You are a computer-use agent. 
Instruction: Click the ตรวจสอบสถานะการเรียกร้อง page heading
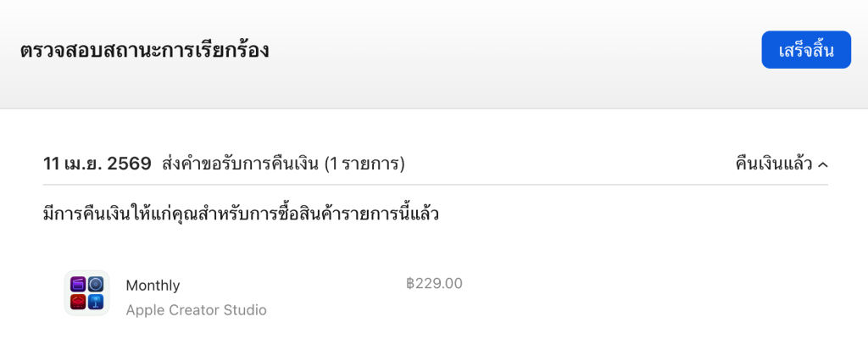point(144,50)
